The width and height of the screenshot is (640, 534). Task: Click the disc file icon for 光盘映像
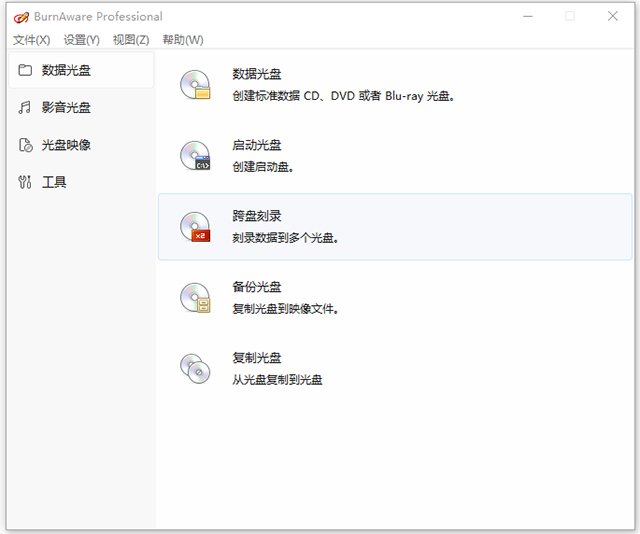click(25, 145)
